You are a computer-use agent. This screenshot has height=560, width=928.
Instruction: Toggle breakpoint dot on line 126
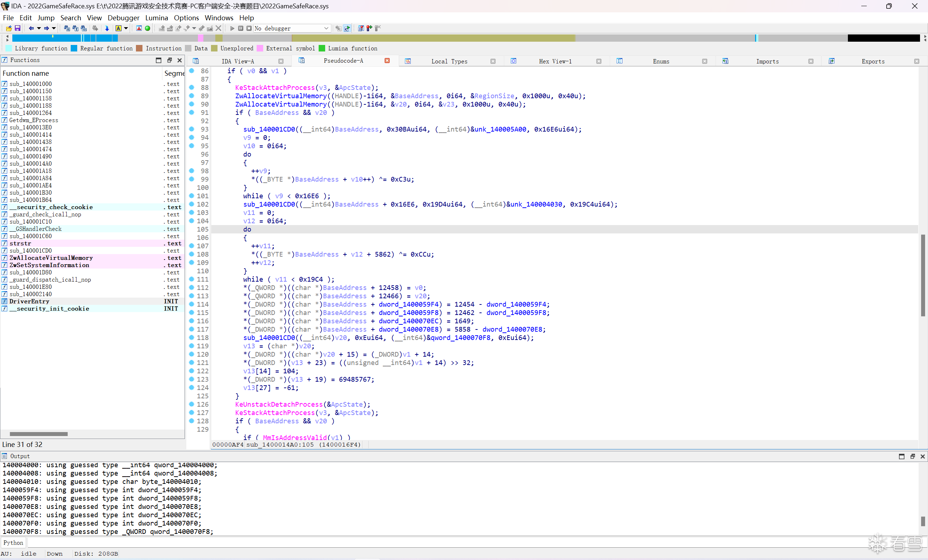point(191,404)
